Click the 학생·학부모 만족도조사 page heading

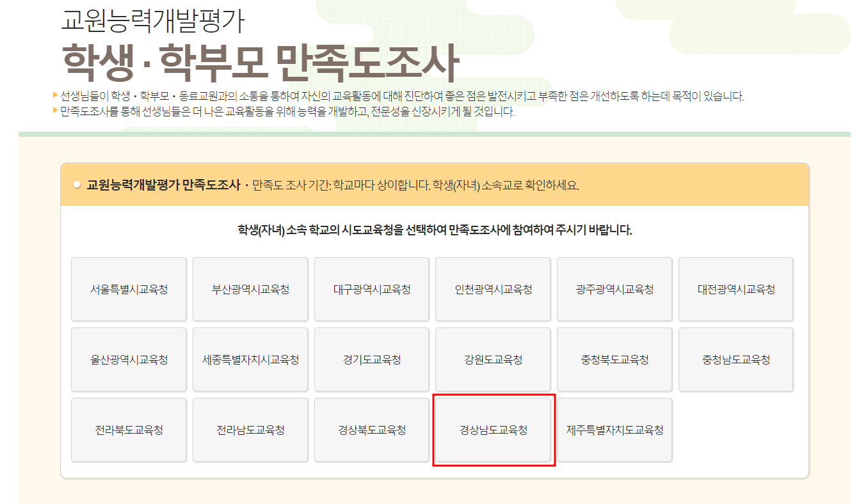click(x=261, y=63)
